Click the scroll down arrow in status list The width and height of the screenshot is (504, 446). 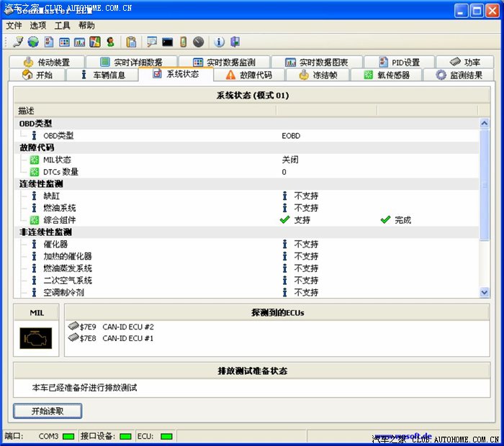(484, 292)
